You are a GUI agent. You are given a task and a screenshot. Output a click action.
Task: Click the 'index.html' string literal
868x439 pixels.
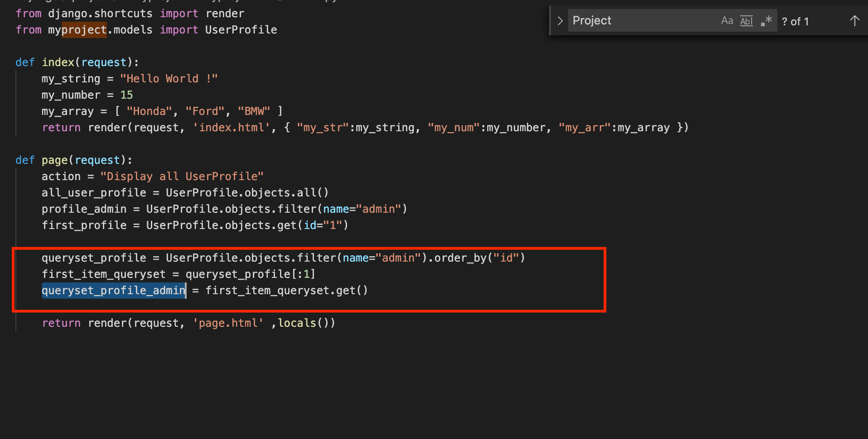230,127
